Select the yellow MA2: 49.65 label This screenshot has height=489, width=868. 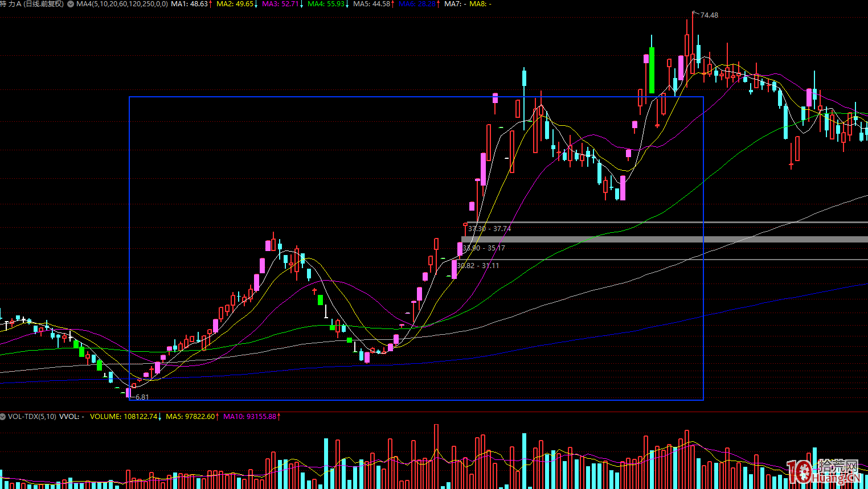click(x=235, y=4)
